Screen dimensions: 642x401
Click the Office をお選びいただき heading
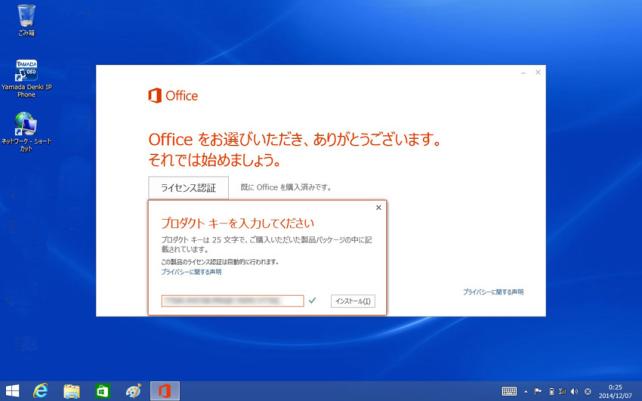click(295, 140)
